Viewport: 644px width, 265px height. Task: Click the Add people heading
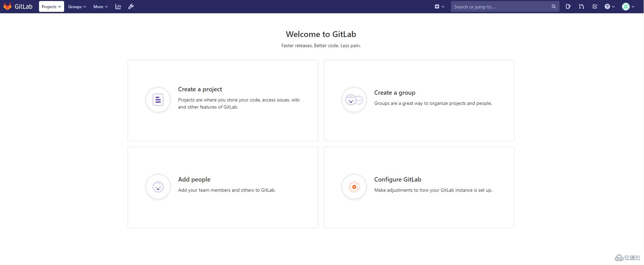(x=194, y=179)
